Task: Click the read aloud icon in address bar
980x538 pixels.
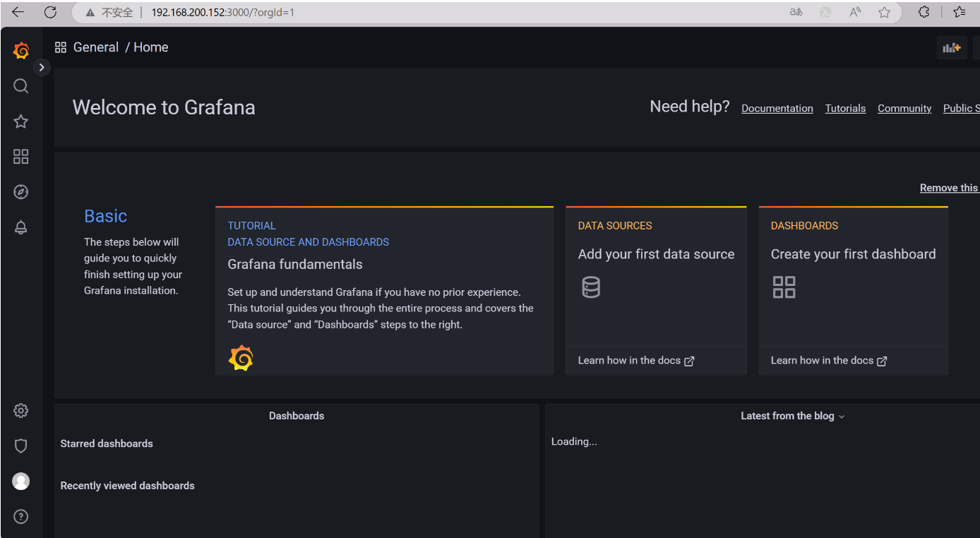Action: (855, 12)
